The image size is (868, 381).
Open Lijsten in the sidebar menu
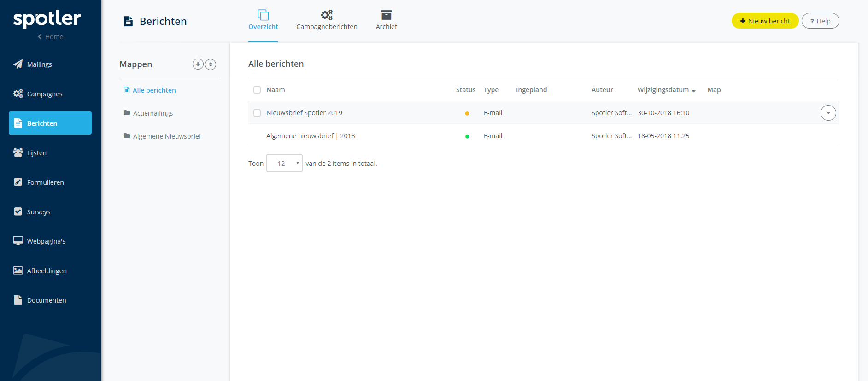point(50,152)
